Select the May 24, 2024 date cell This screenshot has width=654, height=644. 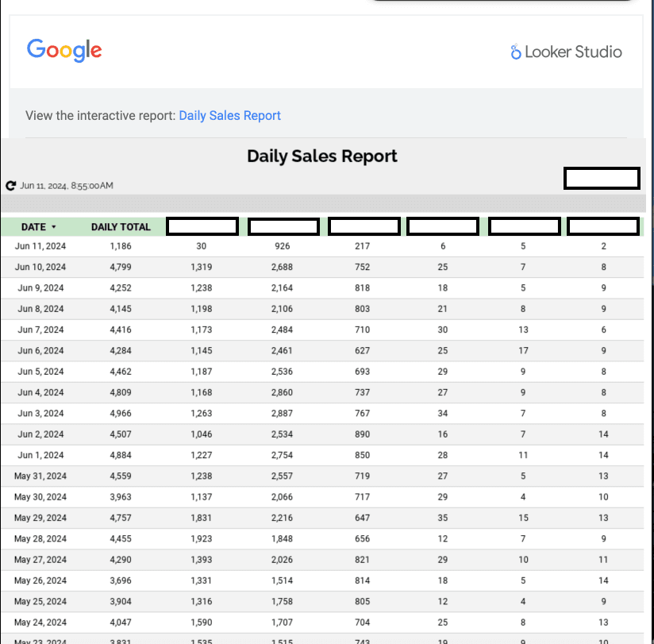coord(40,623)
